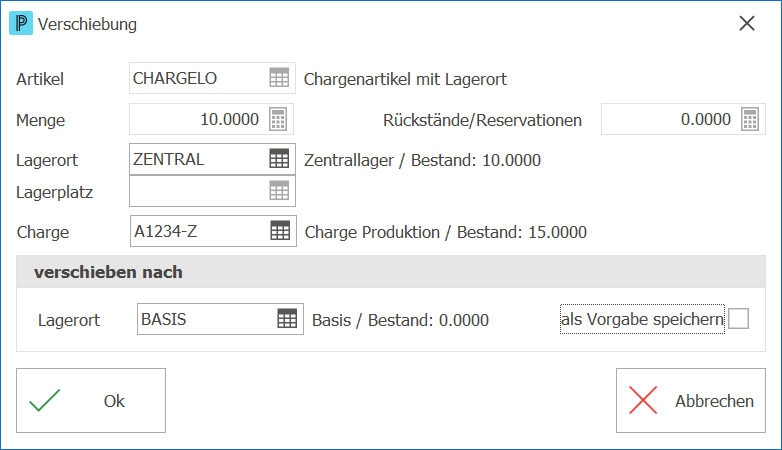Click the 'Menge' label

pyautogui.click(x=40, y=121)
